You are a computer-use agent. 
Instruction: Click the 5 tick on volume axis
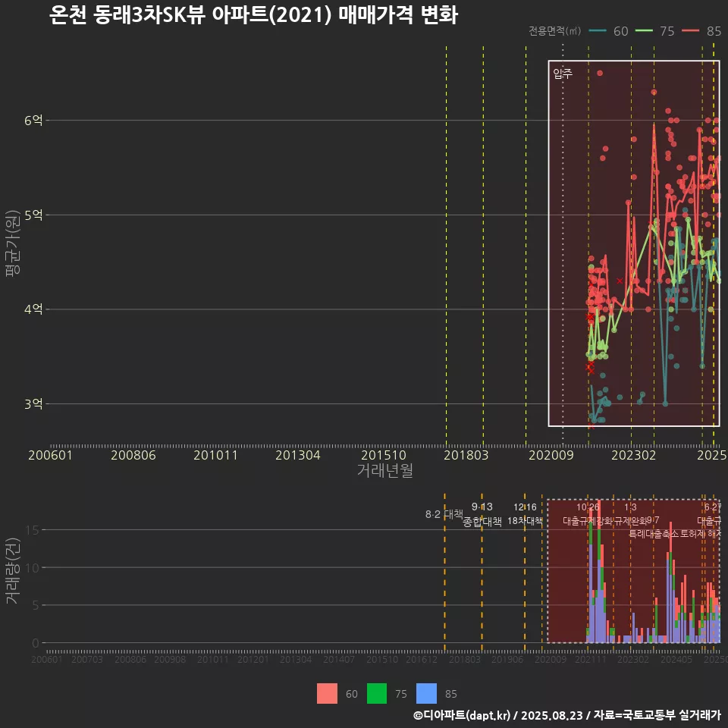tap(36, 605)
